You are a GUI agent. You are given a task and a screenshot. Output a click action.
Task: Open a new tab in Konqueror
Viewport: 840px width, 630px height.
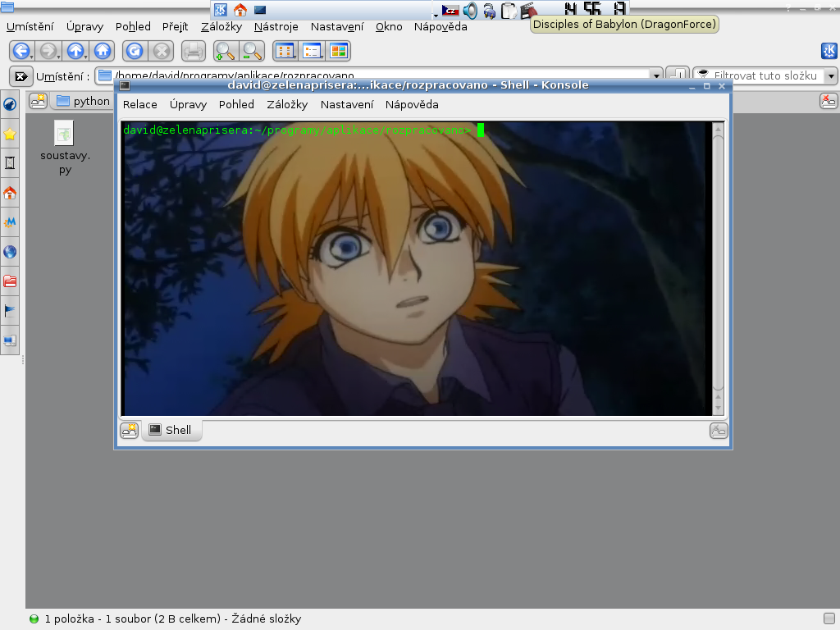[x=38, y=101]
